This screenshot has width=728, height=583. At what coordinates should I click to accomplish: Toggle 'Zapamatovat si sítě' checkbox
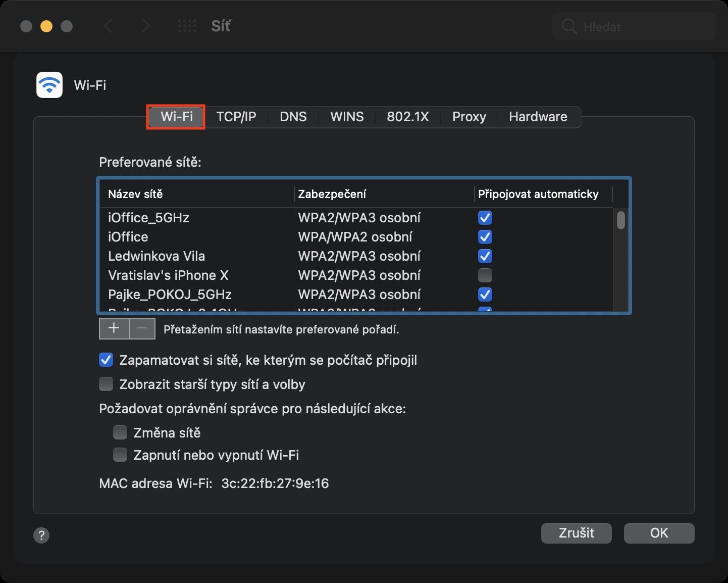(106, 360)
